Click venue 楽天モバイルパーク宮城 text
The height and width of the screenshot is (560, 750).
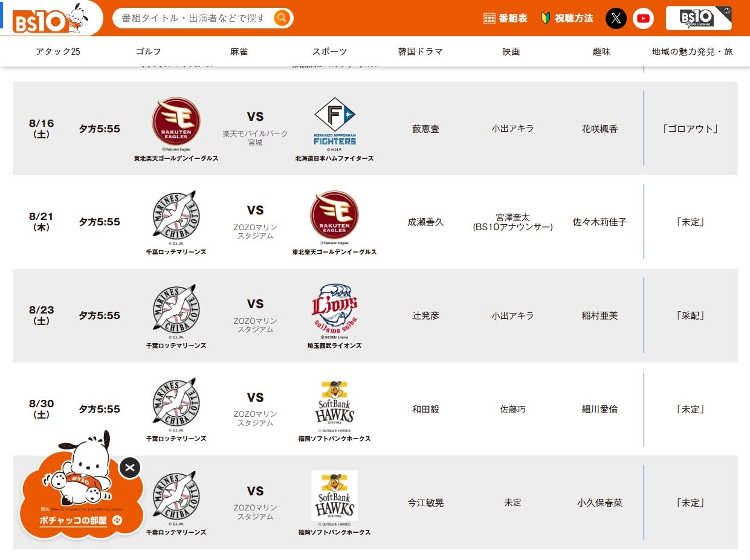255,138
